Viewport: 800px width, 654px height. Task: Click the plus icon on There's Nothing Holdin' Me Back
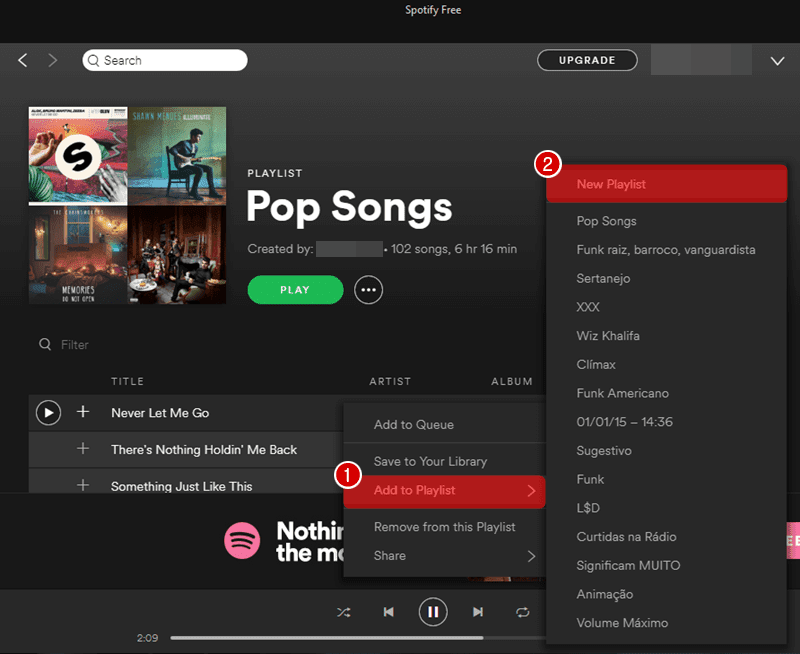pyautogui.click(x=84, y=449)
